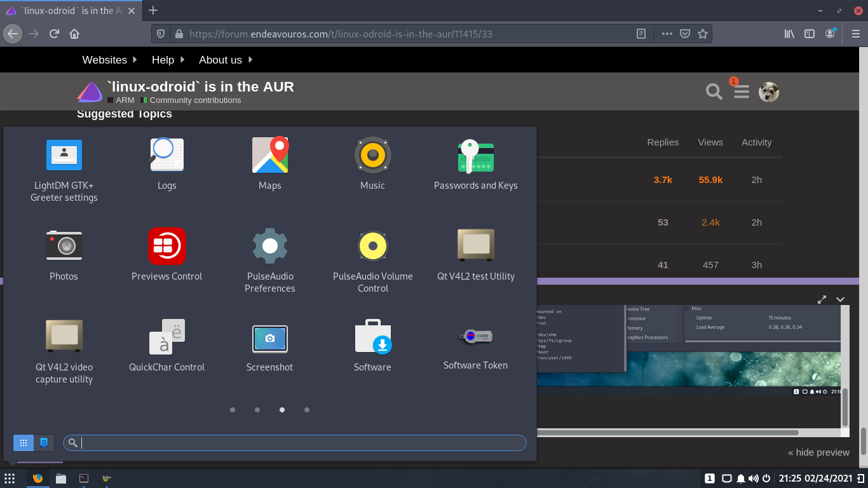Toggle Firefox sidebar view
Viewport: 868px width, 488px height.
pyautogui.click(x=810, y=34)
